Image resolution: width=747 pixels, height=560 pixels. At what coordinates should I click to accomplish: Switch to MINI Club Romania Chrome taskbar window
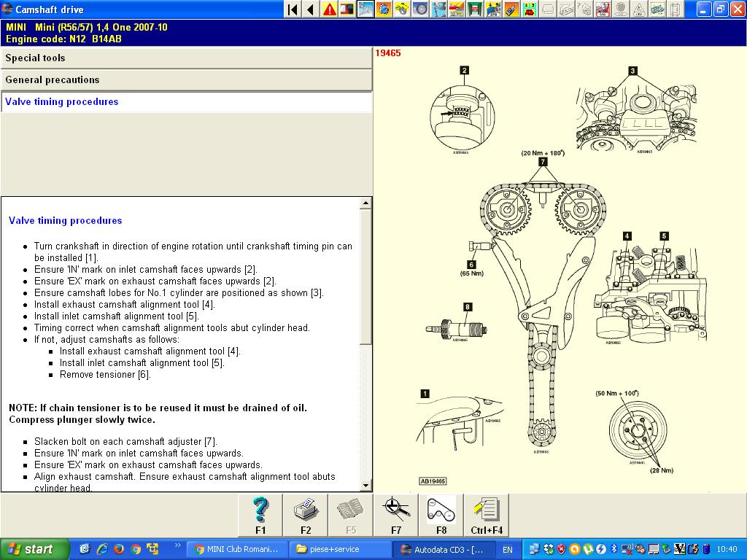(237, 549)
